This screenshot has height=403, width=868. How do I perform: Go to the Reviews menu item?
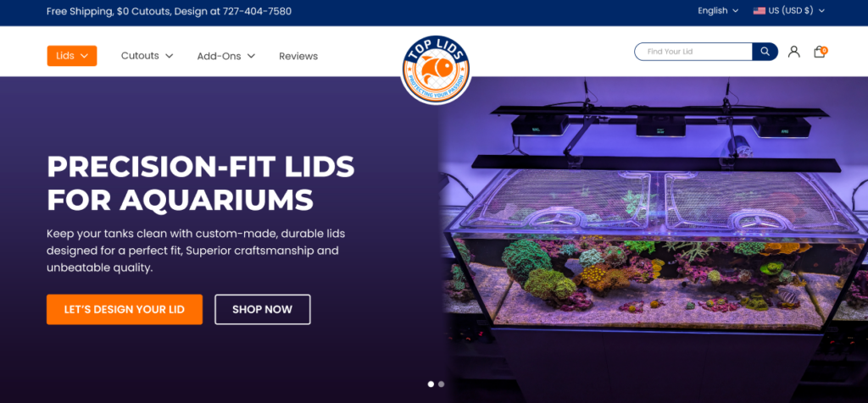click(298, 56)
